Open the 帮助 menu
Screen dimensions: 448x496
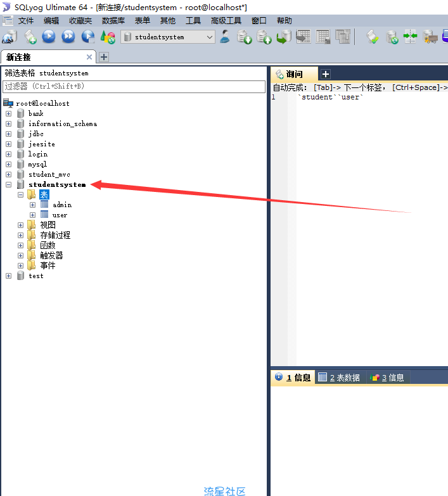[284, 21]
